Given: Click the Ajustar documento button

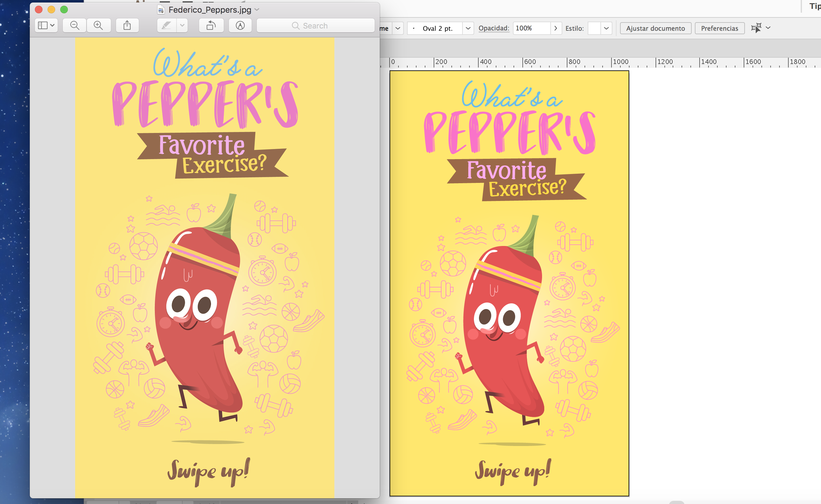Looking at the screenshot, I should (x=655, y=28).
